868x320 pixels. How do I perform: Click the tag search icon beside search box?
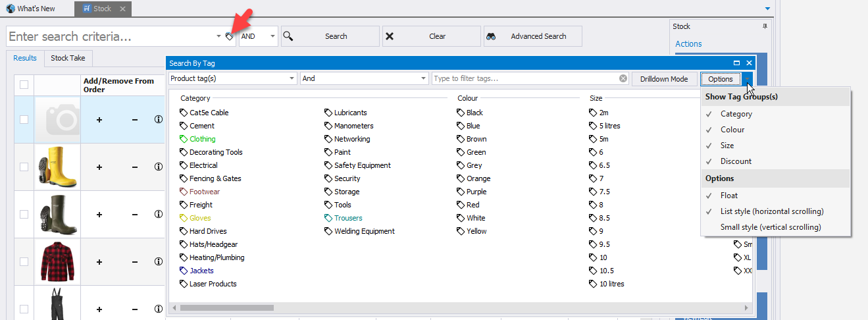(x=230, y=37)
